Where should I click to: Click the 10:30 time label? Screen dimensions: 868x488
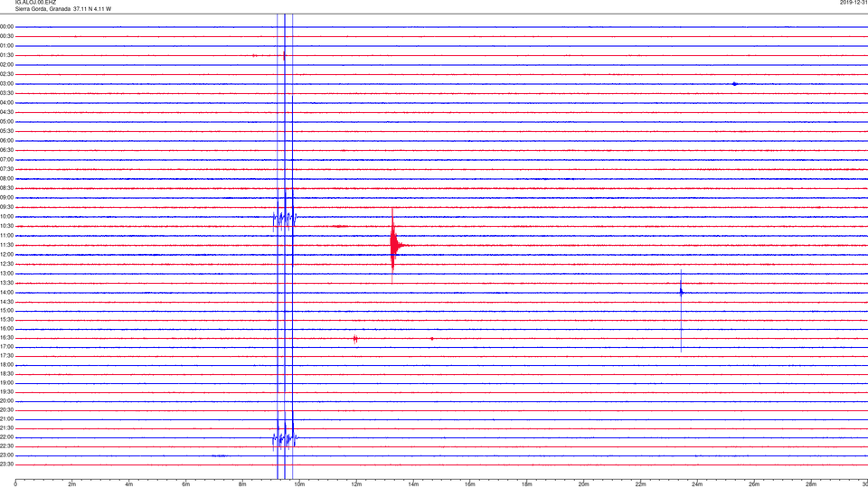coord(6,226)
